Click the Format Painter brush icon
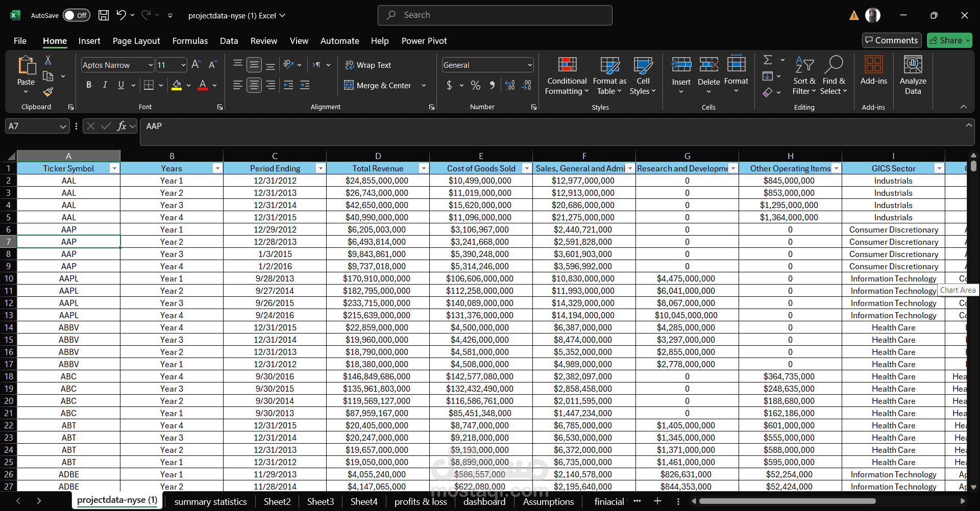 pyautogui.click(x=48, y=92)
